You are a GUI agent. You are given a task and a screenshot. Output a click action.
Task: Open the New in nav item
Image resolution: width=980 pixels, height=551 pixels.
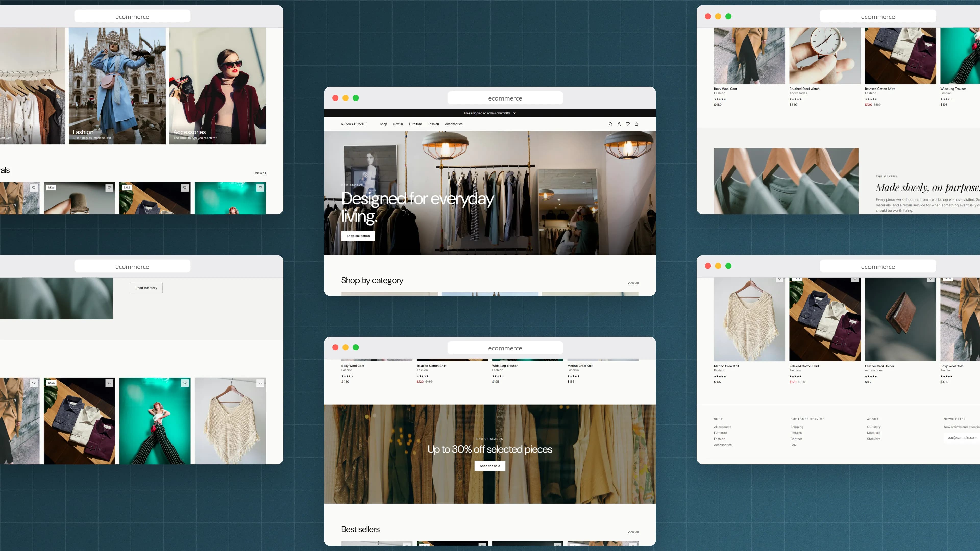click(x=398, y=124)
